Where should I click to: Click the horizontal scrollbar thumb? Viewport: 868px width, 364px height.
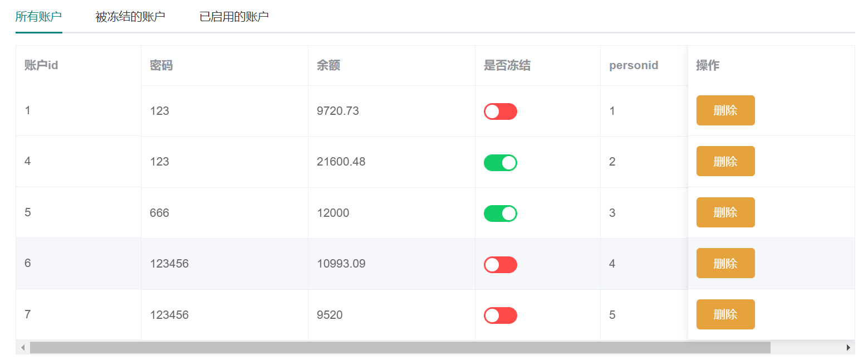coord(400,348)
